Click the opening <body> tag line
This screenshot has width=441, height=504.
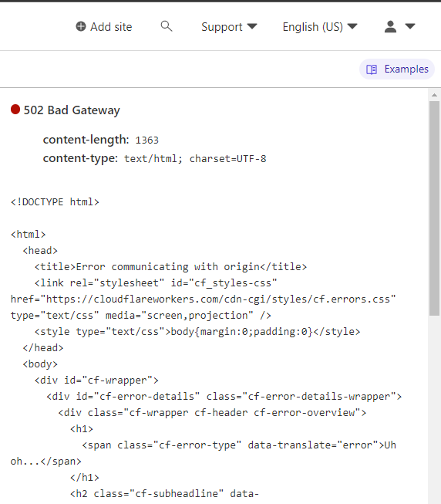[x=40, y=364]
